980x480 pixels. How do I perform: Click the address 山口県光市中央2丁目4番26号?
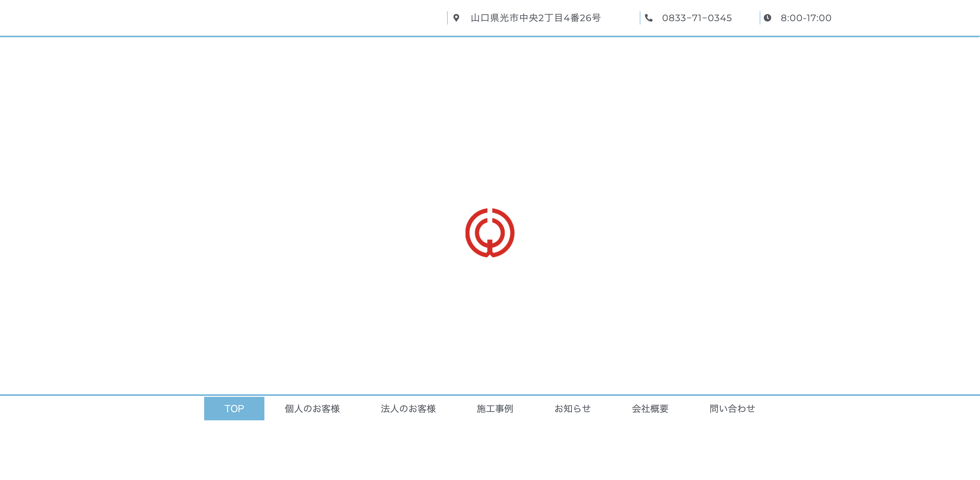(x=536, y=18)
